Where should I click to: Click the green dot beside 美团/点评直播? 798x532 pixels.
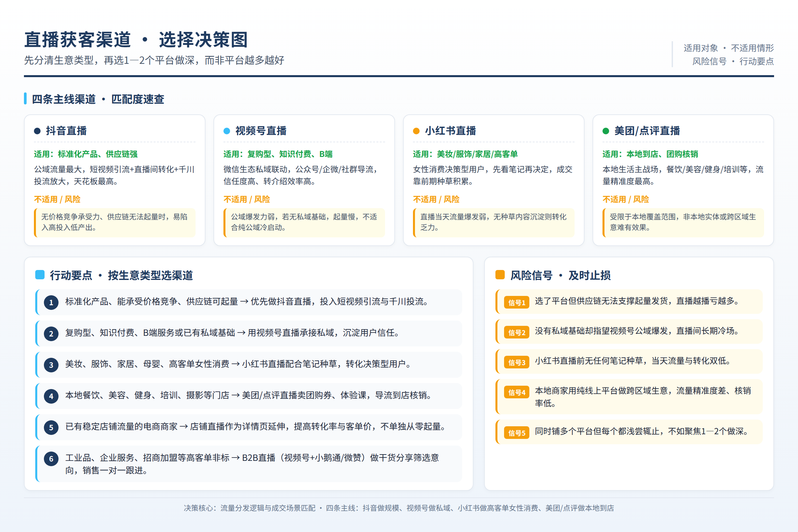click(x=605, y=131)
